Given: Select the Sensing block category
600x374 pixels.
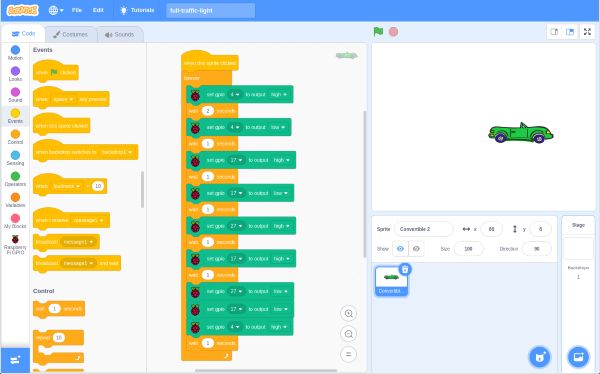Looking at the screenshot, I should point(15,158).
